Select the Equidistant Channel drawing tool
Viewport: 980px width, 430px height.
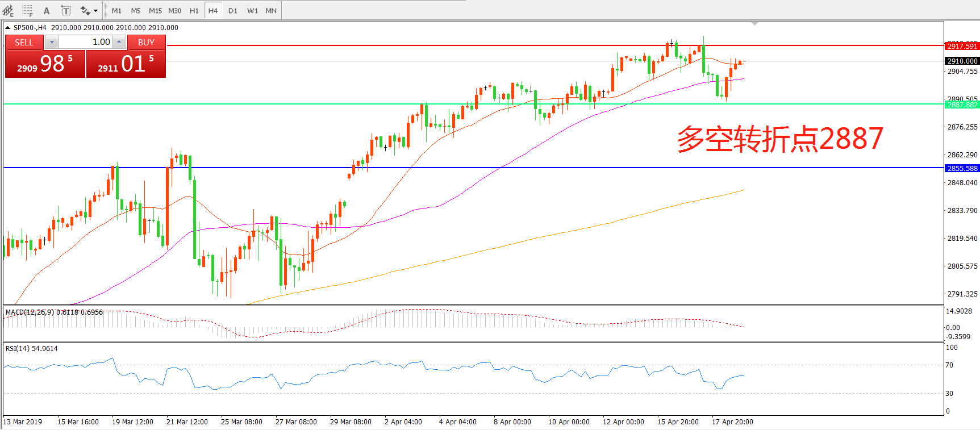pos(8,10)
